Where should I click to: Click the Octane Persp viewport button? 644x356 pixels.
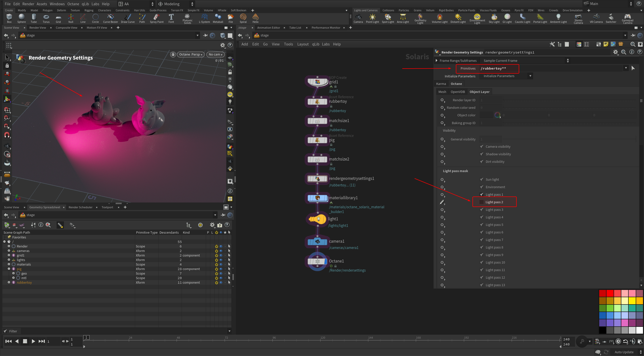click(x=190, y=55)
